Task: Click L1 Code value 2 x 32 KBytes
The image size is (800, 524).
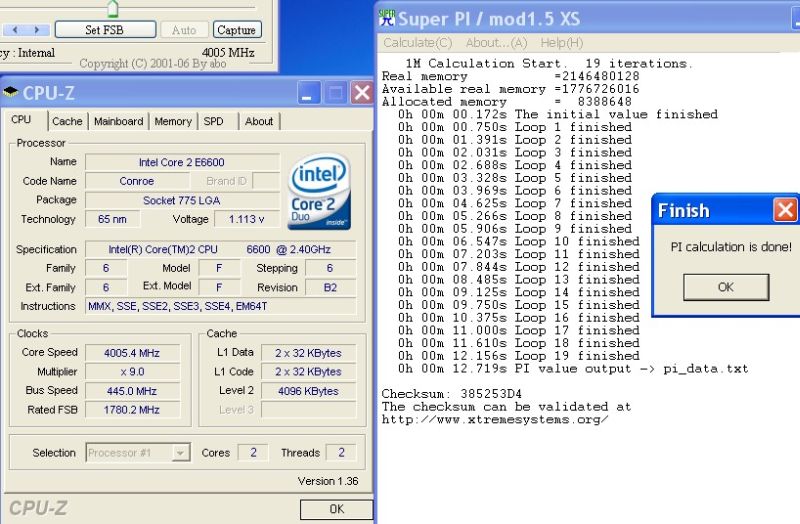Action: pos(308,372)
